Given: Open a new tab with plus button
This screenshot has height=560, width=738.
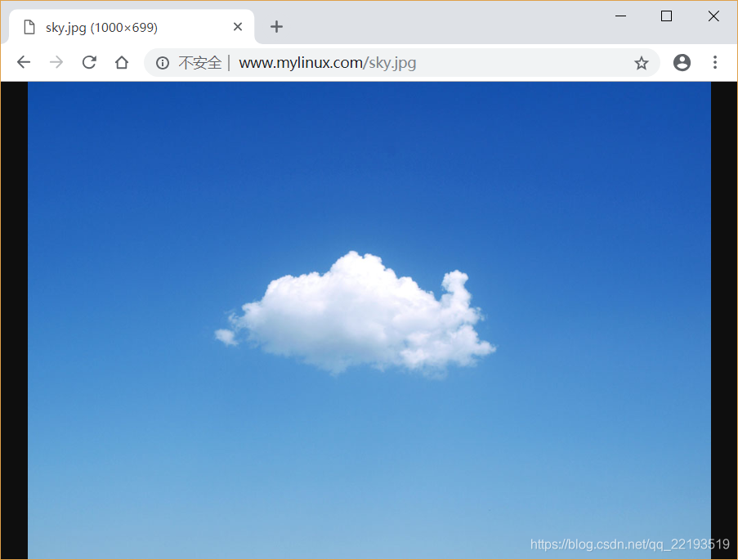Looking at the screenshot, I should (277, 27).
